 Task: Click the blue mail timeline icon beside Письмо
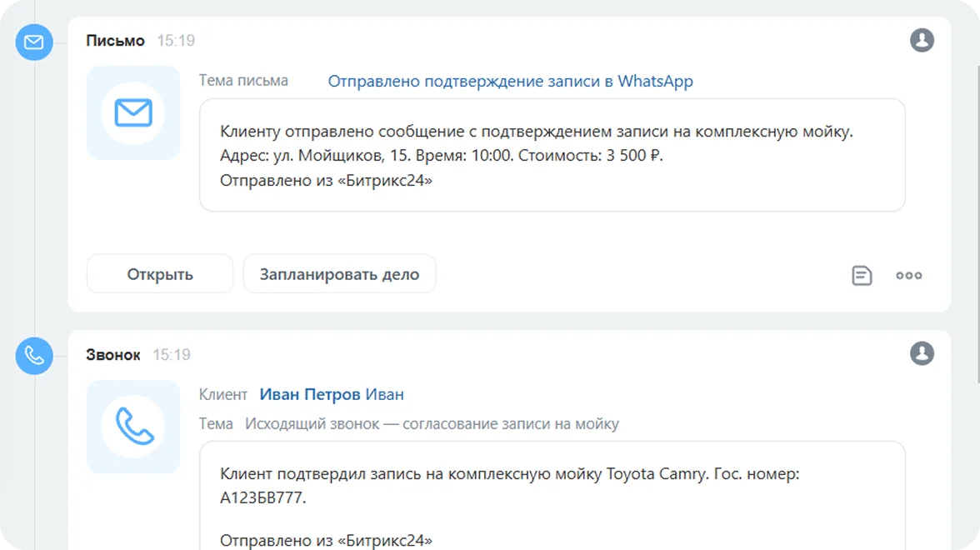pyautogui.click(x=33, y=42)
